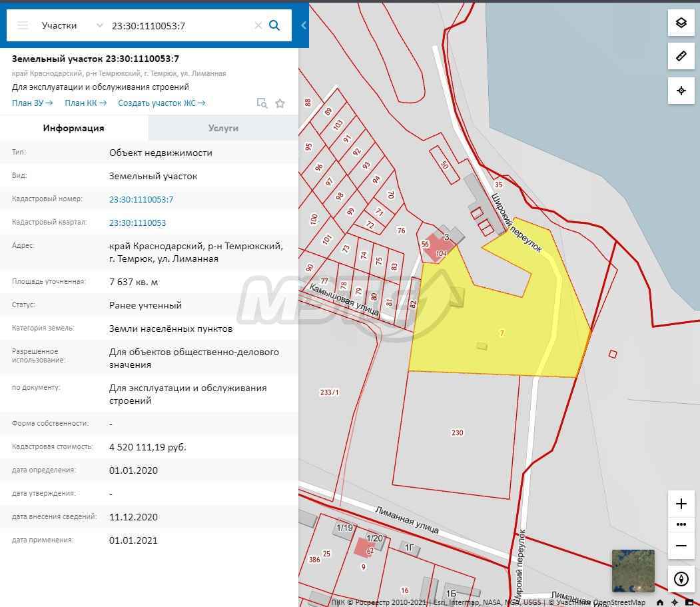The height and width of the screenshot is (607, 700).
Task: Click the Создать участок ЖС link
Action: pyautogui.click(x=161, y=103)
